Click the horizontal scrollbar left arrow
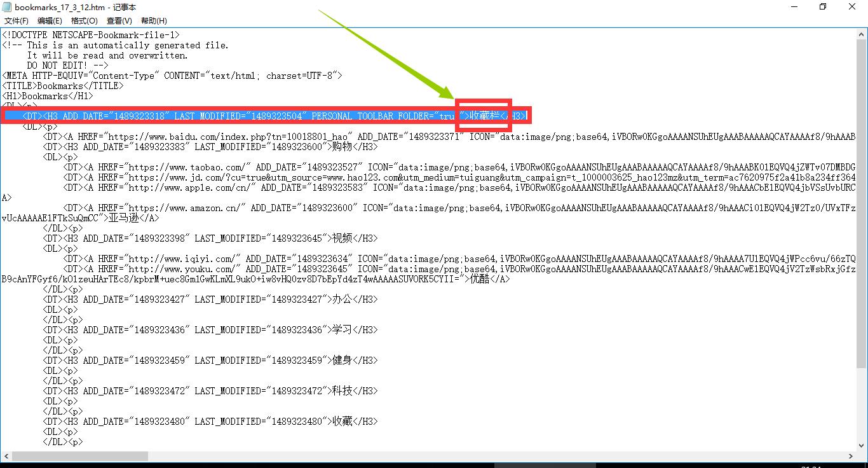 click(x=6, y=456)
